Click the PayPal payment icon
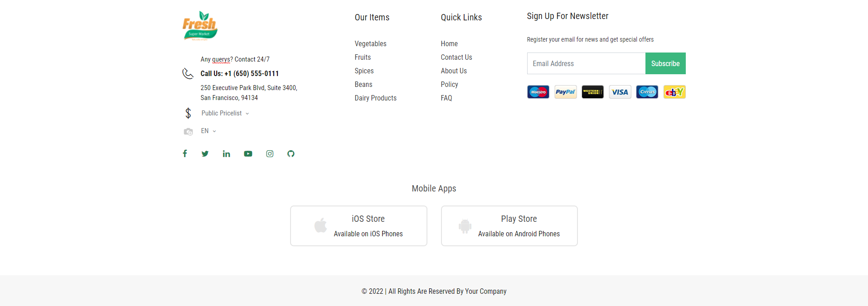 [x=566, y=92]
